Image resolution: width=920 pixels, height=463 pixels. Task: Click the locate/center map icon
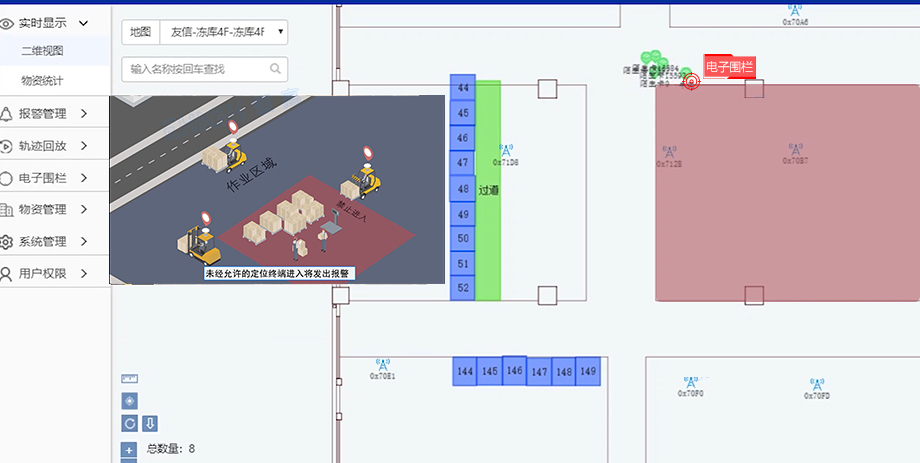tap(129, 401)
